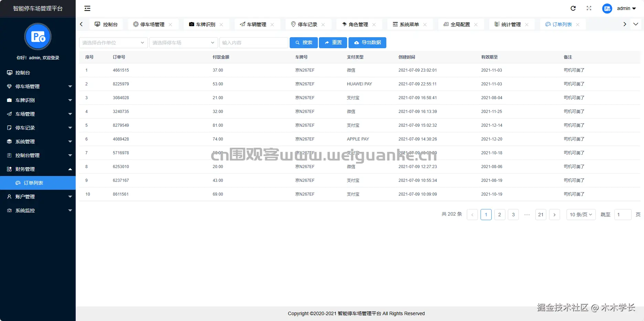
Task: Click the 跳至 page number input
Action: point(623,215)
